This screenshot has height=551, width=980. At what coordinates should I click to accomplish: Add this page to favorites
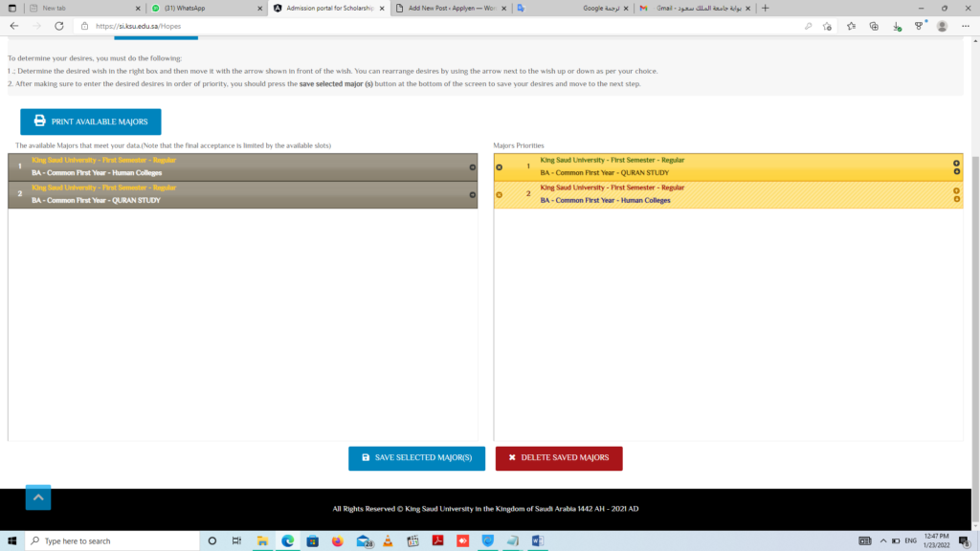tap(828, 26)
